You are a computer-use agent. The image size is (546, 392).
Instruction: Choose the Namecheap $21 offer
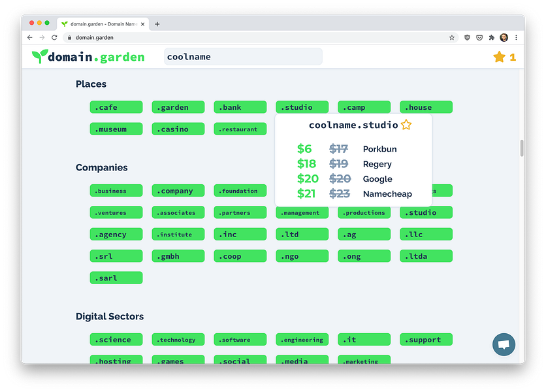pos(354,194)
